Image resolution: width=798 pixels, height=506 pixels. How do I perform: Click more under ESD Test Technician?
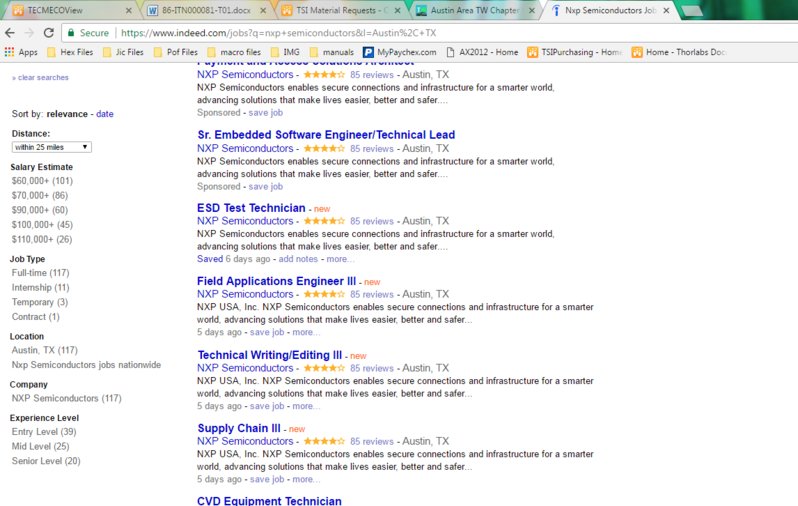(339, 259)
